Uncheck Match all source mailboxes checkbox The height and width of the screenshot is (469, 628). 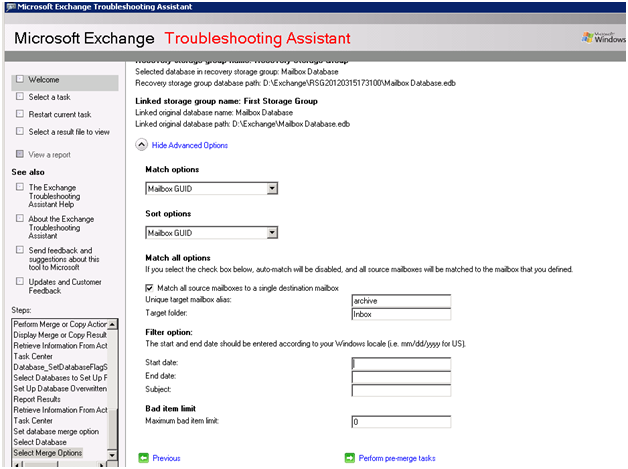[149, 288]
